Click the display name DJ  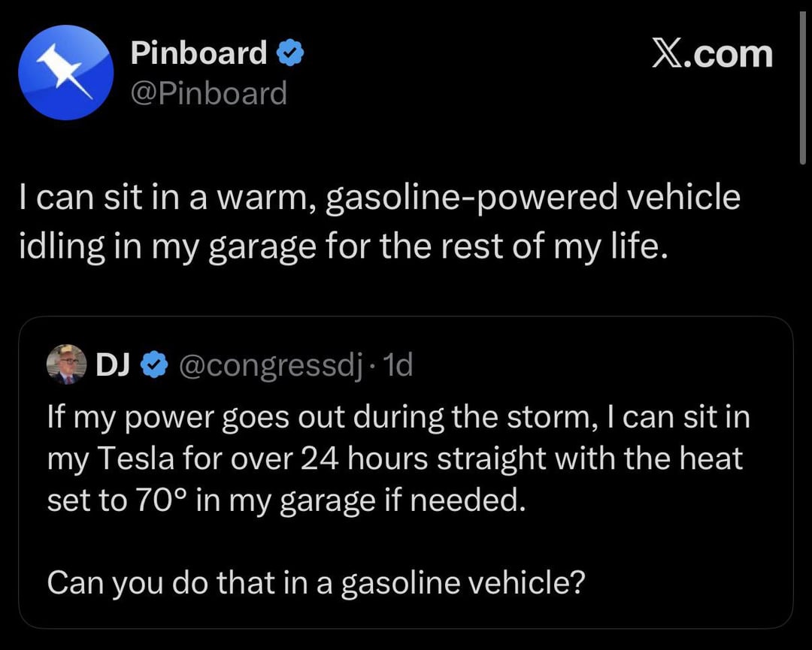click(111, 364)
